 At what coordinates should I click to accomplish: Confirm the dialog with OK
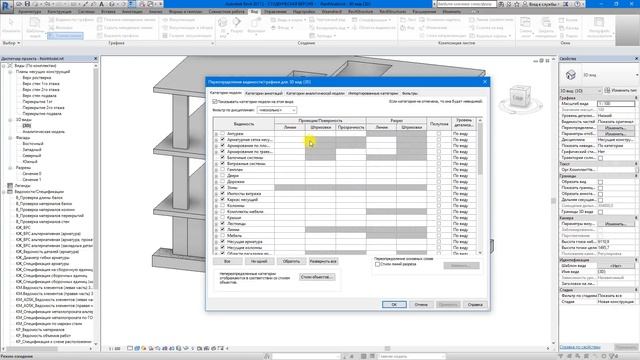point(394,304)
